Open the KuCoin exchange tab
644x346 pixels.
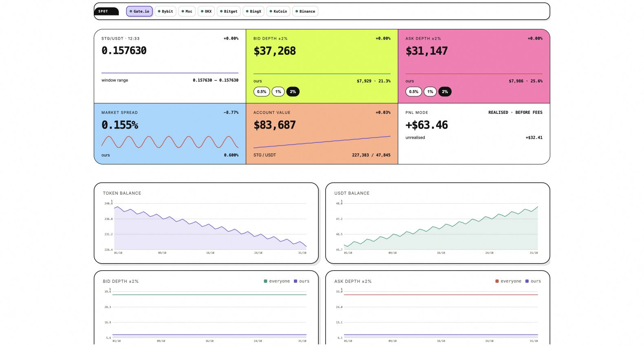[278, 11]
